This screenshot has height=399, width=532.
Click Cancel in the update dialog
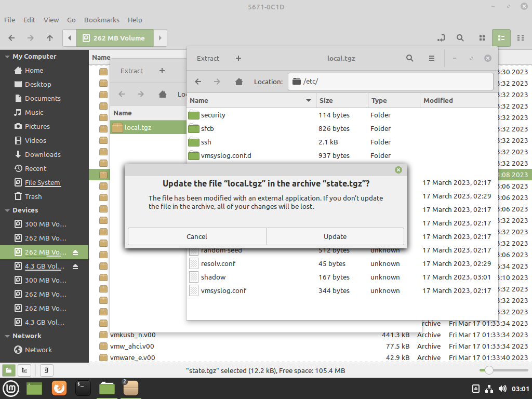click(197, 236)
